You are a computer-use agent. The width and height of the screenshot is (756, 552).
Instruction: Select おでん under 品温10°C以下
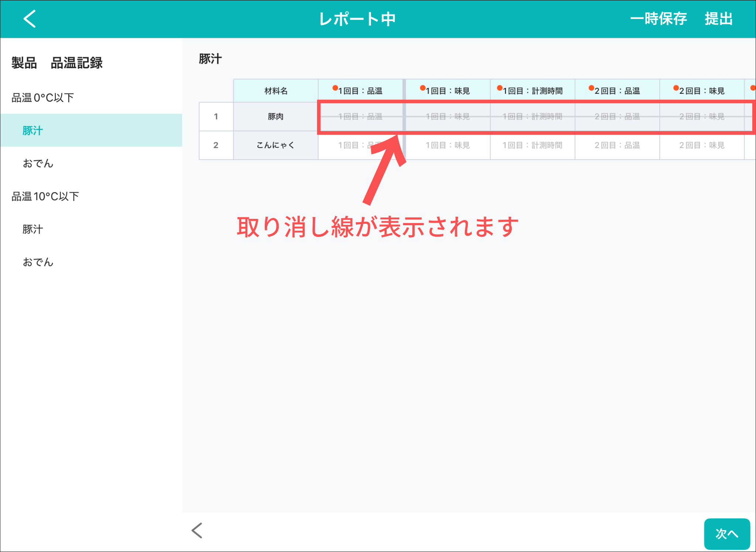pyautogui.click(x=38, y=262)
